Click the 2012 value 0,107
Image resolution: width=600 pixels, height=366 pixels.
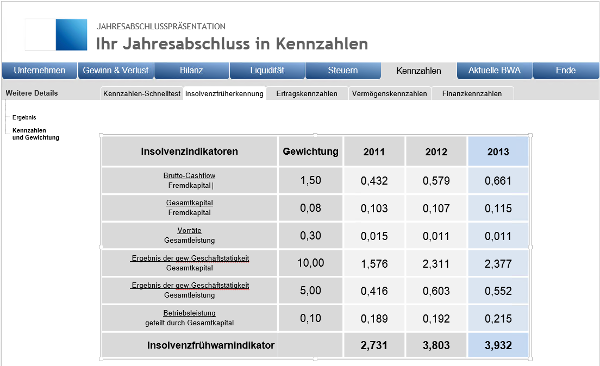pyautogui.click(x=436, y=208)
